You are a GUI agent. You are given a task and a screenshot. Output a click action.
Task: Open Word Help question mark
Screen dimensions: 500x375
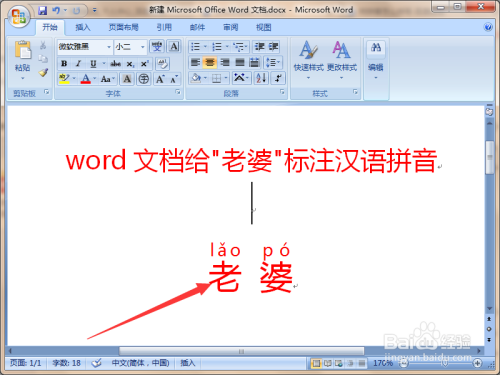click(x=488, y=27)
